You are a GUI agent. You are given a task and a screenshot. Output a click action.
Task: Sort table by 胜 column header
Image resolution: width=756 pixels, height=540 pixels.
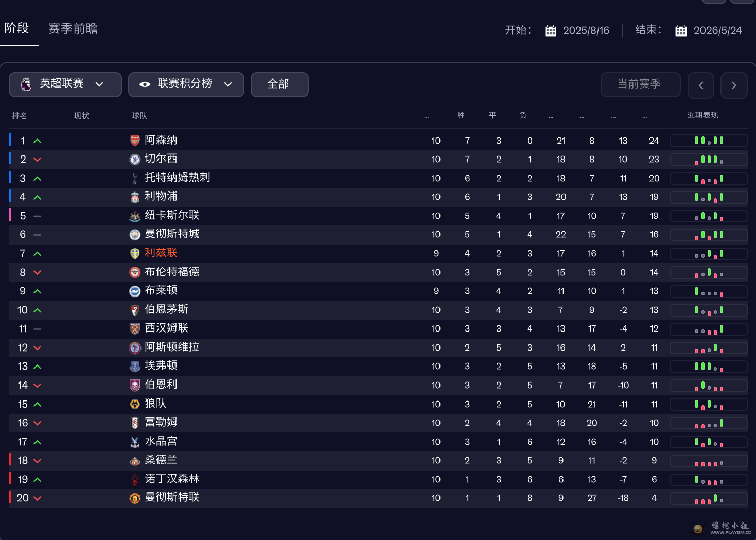click(x=461, y=116)
